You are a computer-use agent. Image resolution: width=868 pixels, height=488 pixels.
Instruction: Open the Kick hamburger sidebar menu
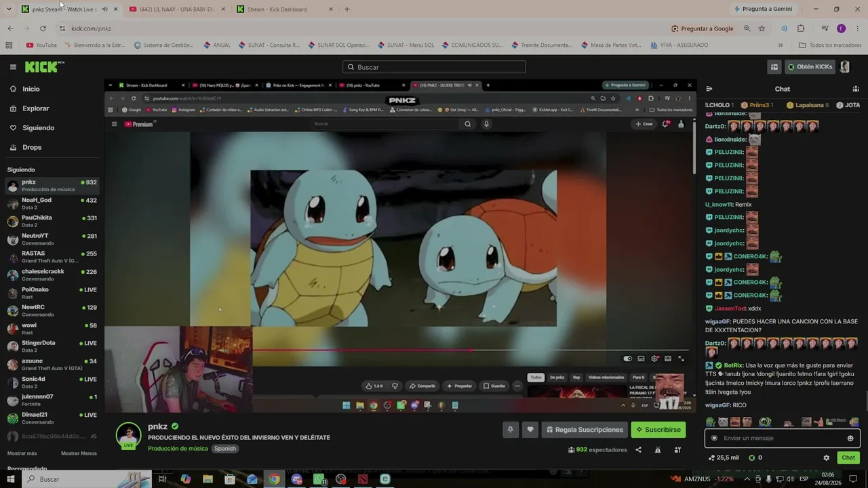13,67
